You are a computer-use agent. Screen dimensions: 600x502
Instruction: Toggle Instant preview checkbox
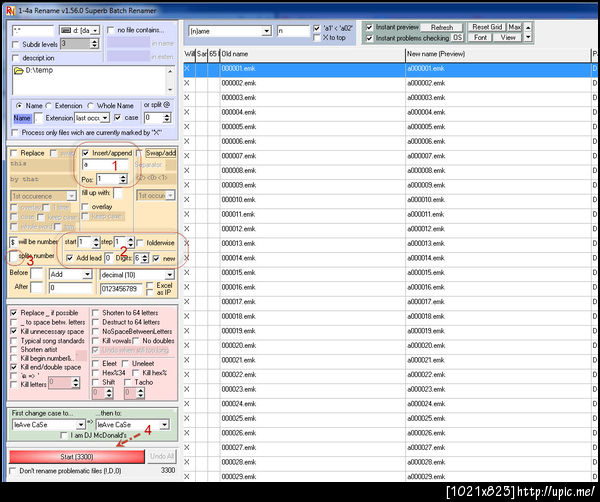click(x=369, y=27)
